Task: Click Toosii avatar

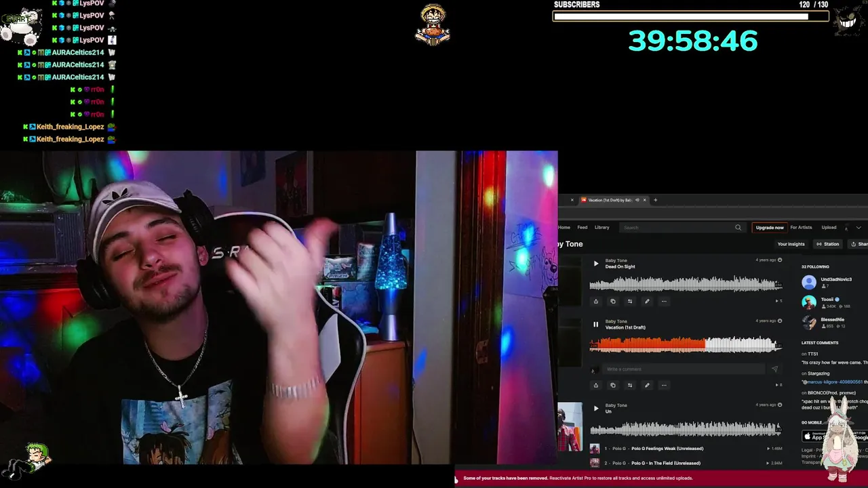Action: (x=809, y=302)
